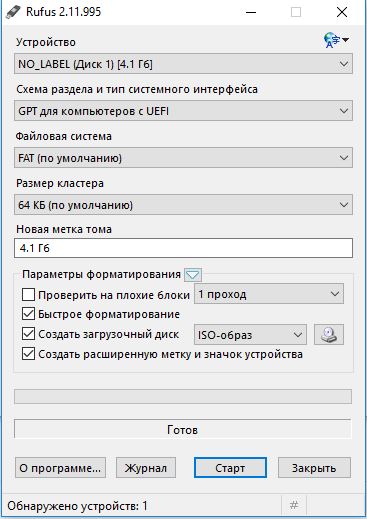This screenshot has width=367, height=519.
Task: Open the Файловая система FAT dropdown
Action: click(183, 158)
